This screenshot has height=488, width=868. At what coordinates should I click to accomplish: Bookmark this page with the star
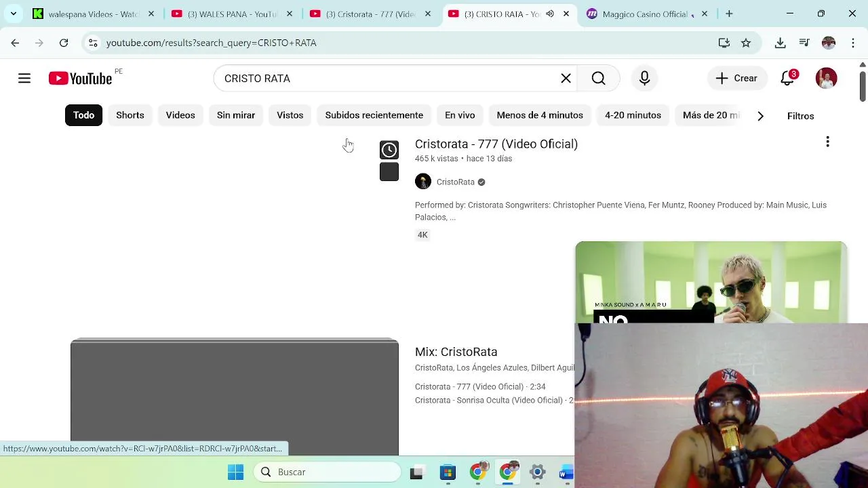(x=746, y=43)
